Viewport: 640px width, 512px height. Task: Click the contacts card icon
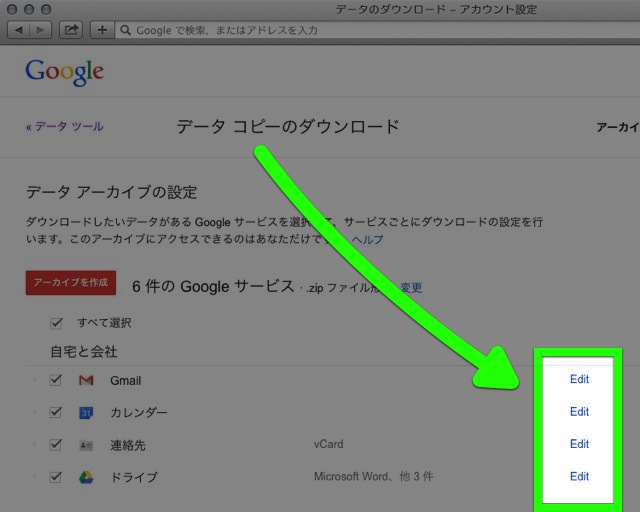coord(86,445)
